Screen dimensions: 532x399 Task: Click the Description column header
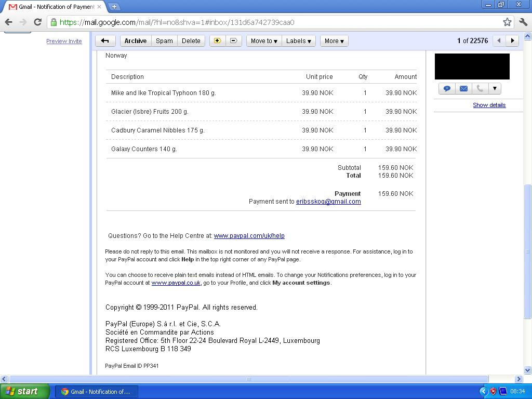pos(127,77)
